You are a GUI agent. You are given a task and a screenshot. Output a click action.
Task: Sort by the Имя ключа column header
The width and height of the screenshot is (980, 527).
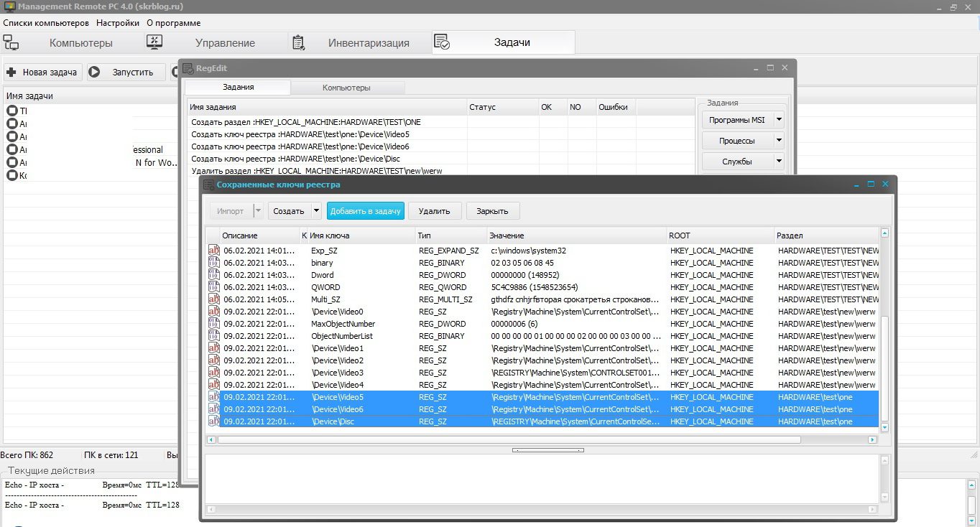point(361,235)
